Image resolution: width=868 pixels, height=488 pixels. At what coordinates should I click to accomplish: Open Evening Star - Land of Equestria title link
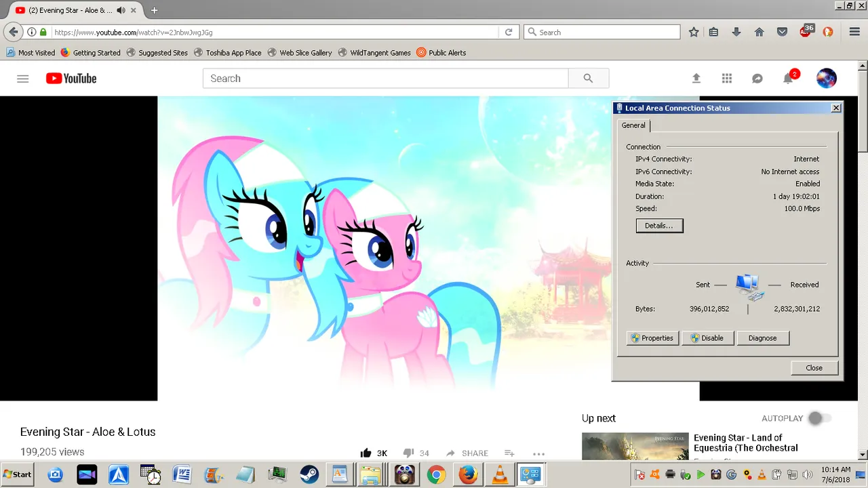745,443
